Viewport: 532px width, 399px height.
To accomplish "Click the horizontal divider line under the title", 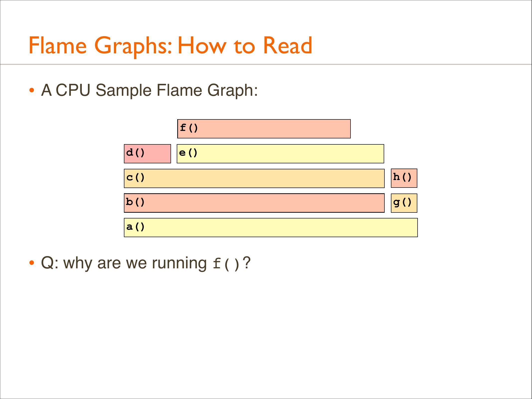I will point(266,64).
